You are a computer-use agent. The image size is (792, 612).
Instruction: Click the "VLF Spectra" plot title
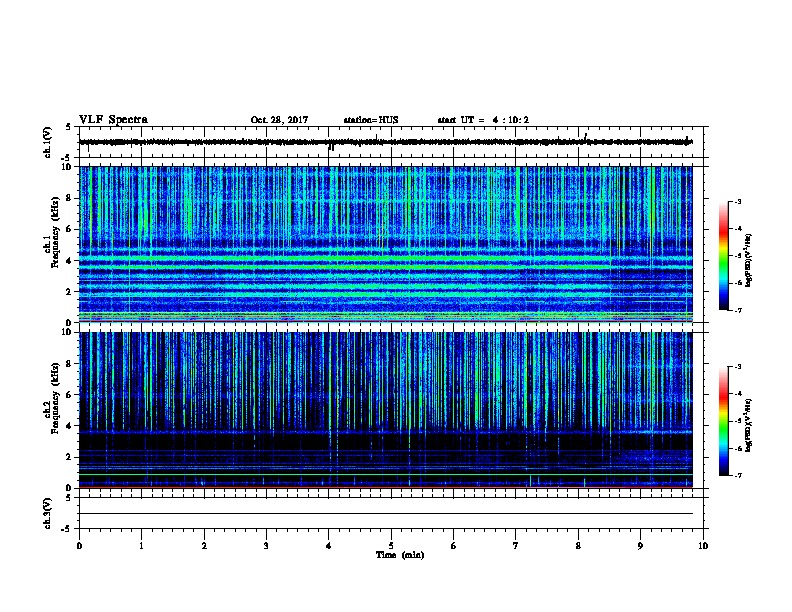pos(113,120)
